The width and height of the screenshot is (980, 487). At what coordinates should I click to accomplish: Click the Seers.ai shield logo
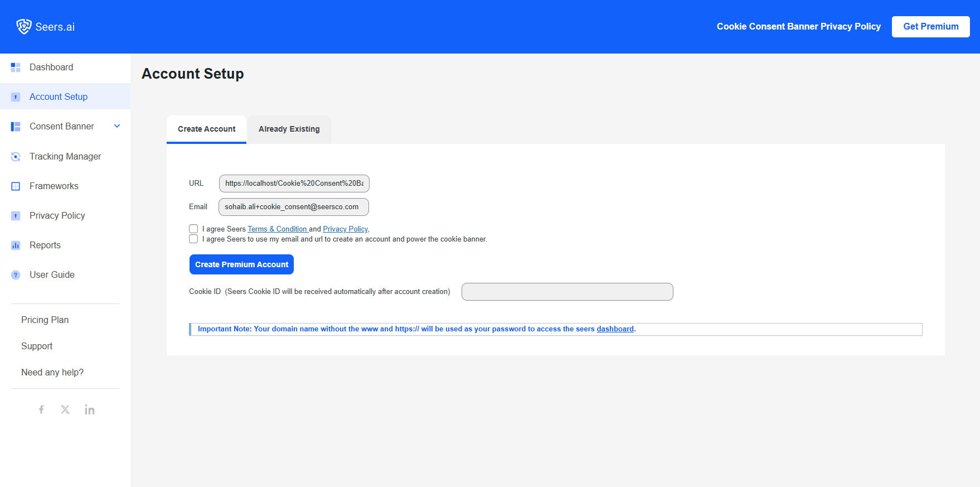23,26
